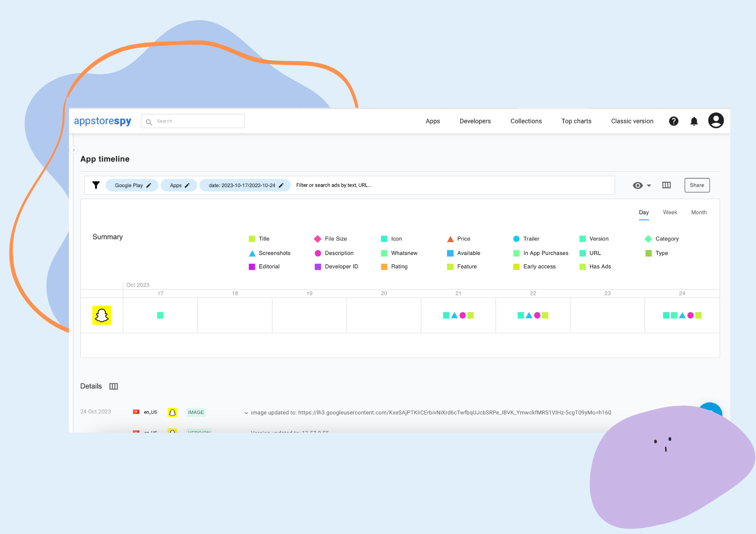Viewport: 756px width, 534px height.
Task: Expand the image updated details row chevron
Action: click(246, 413)
